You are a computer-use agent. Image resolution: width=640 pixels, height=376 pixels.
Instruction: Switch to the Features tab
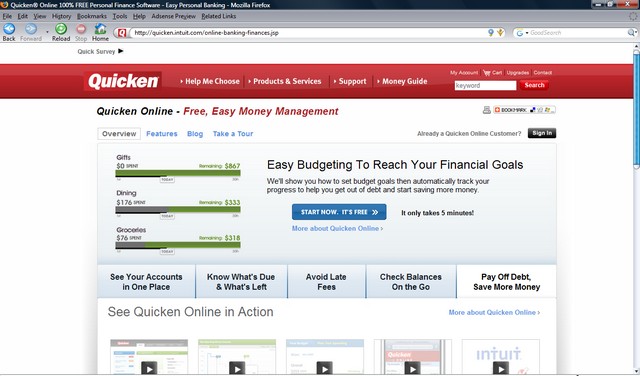click(x=162, y=133)
